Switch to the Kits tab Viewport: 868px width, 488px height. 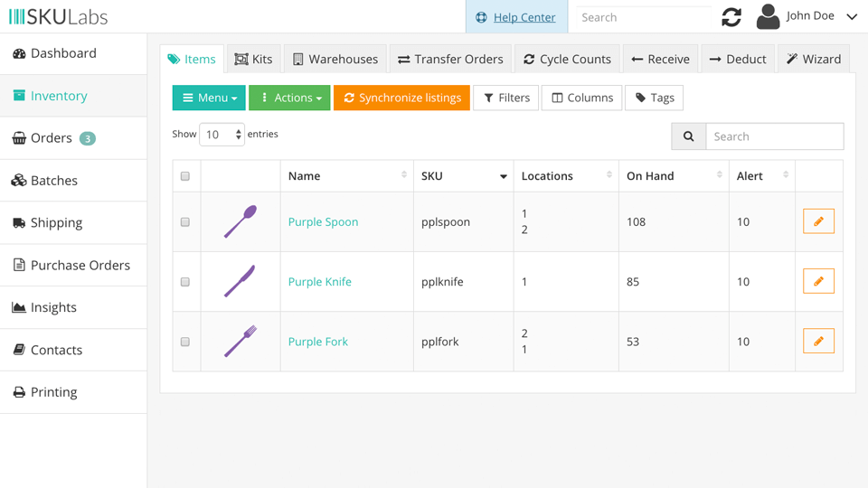[x=253, y=59]
